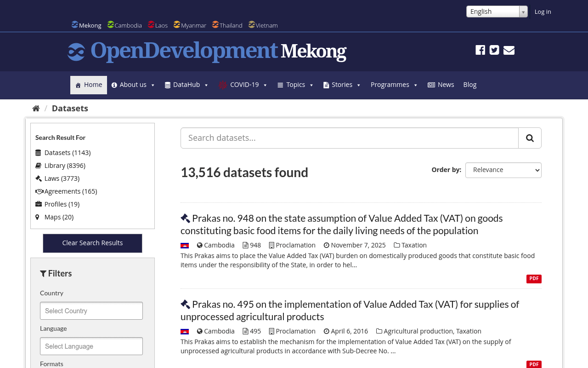
Task: Click the PDF badge for Prakas no. 948
Action: pos(534,279)
